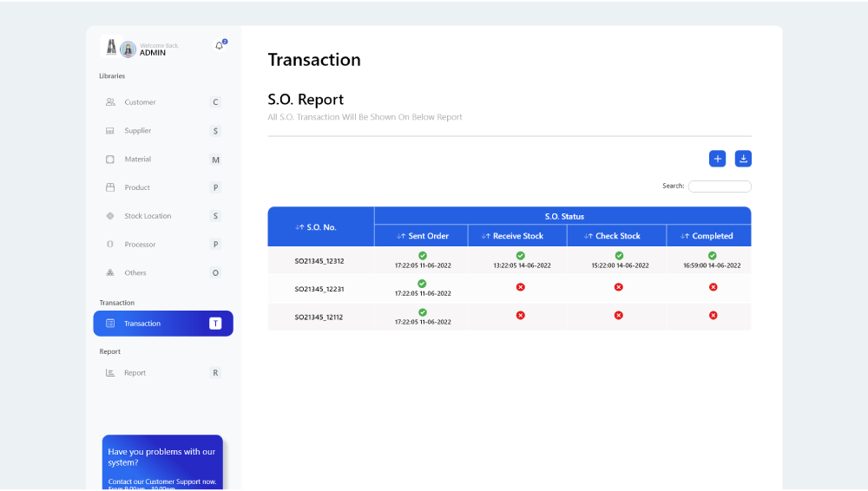Image resolution: width=868 pixels, height=491 pixels.
Task: Open order SO21345_12231 row
Action: tap(319, 290)
